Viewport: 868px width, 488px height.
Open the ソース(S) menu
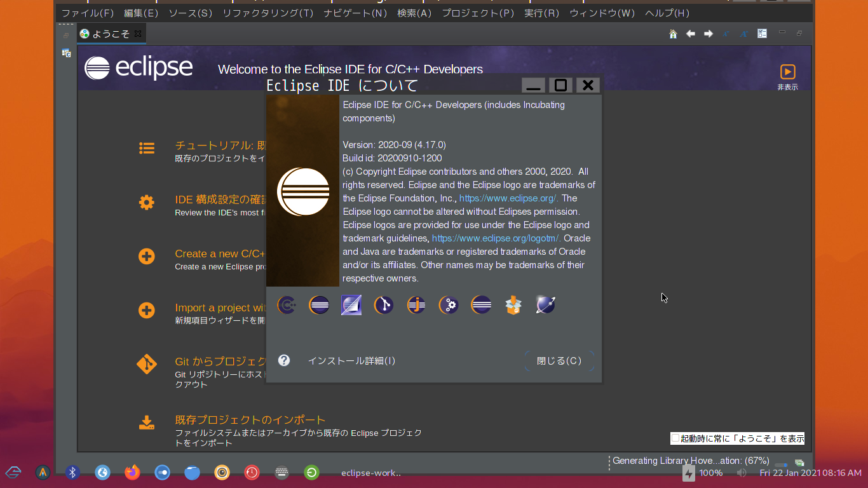coord(191,13)
